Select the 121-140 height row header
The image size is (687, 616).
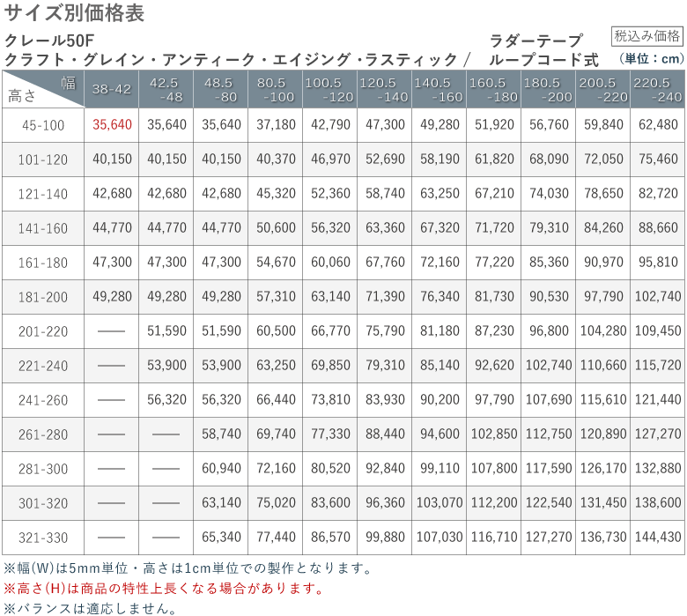(43, 194)
